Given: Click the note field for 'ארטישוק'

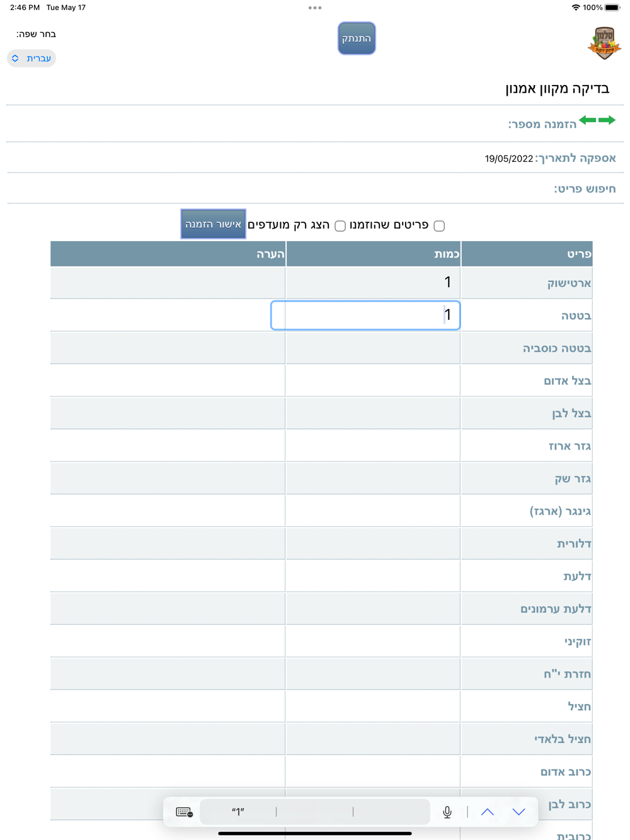Looking at the screenshot, I should [168, 283].
